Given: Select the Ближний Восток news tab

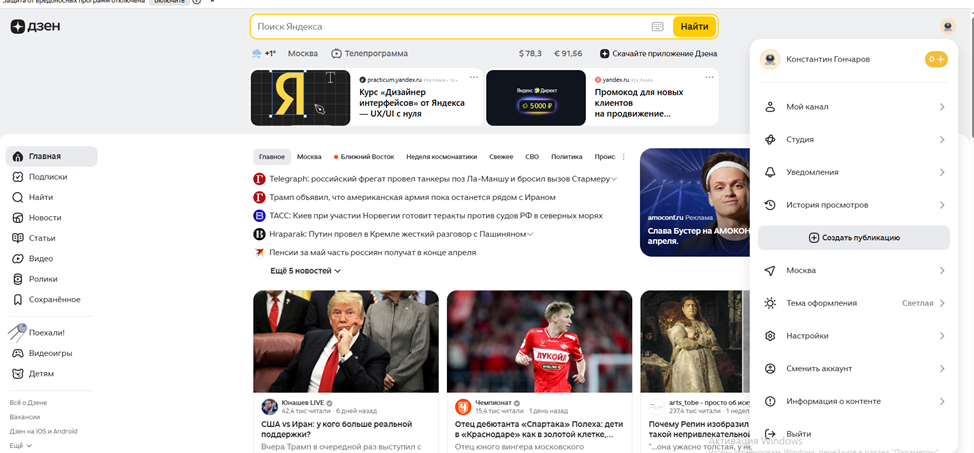Looking at the screenshot, I should pyautogui.click(x=365, y=157).
